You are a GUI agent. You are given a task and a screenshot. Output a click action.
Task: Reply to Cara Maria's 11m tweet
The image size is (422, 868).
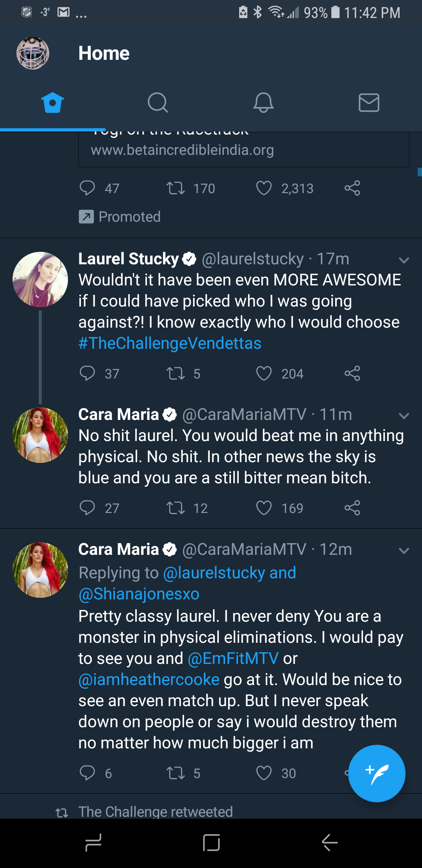click(87, 508)
